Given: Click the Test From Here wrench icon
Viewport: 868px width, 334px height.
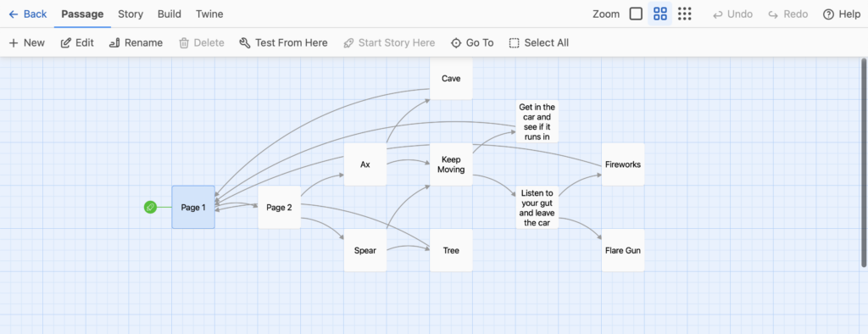Looking at the screenshot, I should [x=245, y=42].
